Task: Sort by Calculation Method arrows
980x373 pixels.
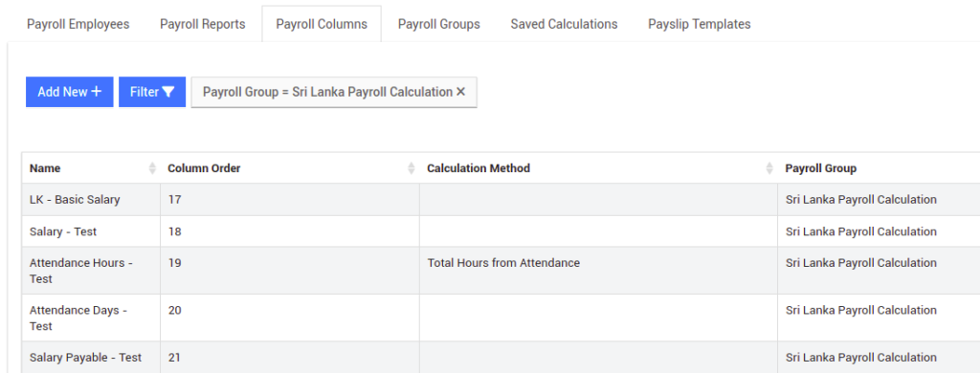Action: click(x=769, y=168)
